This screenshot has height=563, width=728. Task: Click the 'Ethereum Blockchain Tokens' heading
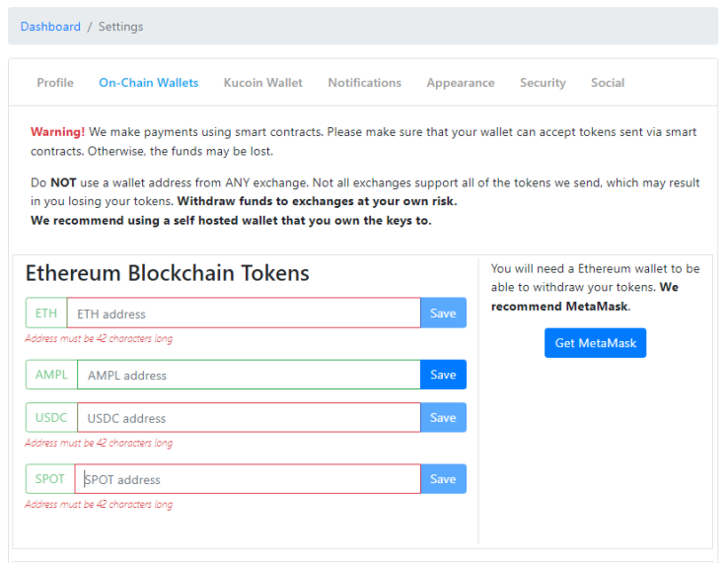167,273
